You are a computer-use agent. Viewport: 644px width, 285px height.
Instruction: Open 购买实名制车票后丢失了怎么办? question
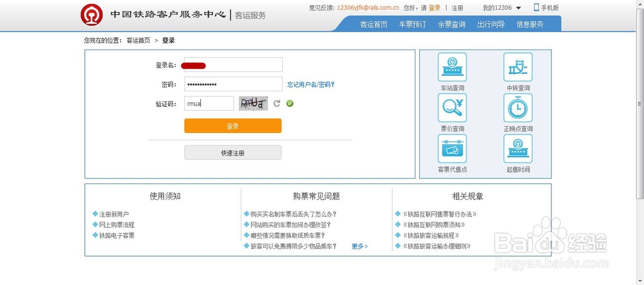(294, 214)
